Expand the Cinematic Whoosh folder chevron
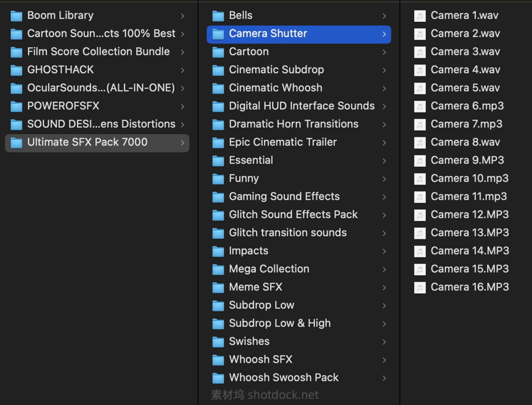Image resolution: width=532 pixels, height=405 pixels. [x=384, y=88]
